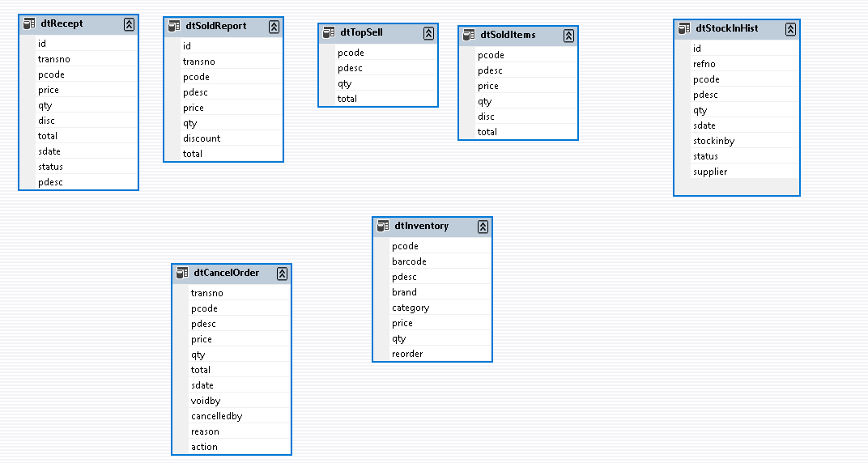Image resolution: width=868 pixels, height=463 pixels.
Task: Collapse the dtTopSell table columns
Action: tap(428, 33)
